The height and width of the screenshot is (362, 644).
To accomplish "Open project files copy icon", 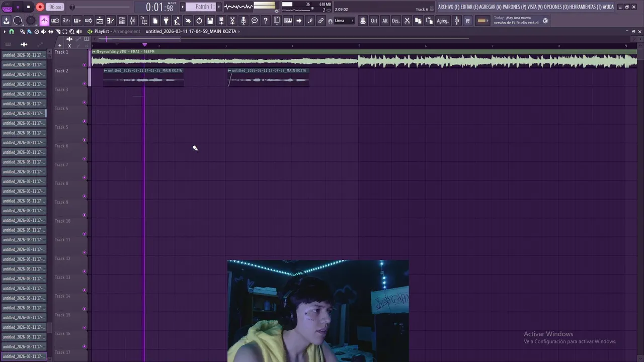I will click(155, 21).
